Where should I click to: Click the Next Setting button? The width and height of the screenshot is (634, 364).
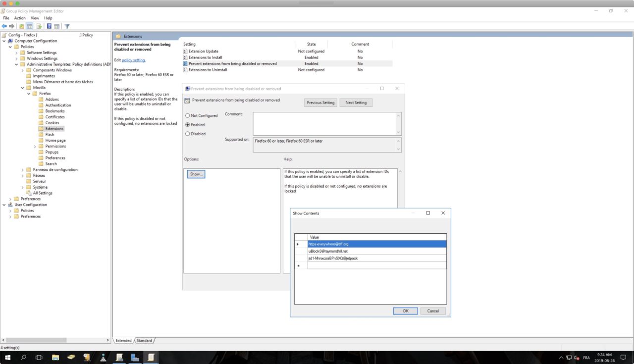[356, 103]
